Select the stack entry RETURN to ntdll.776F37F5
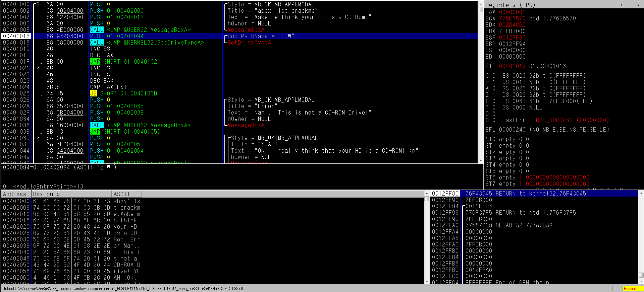644x292 pixels. click(534, 213)
